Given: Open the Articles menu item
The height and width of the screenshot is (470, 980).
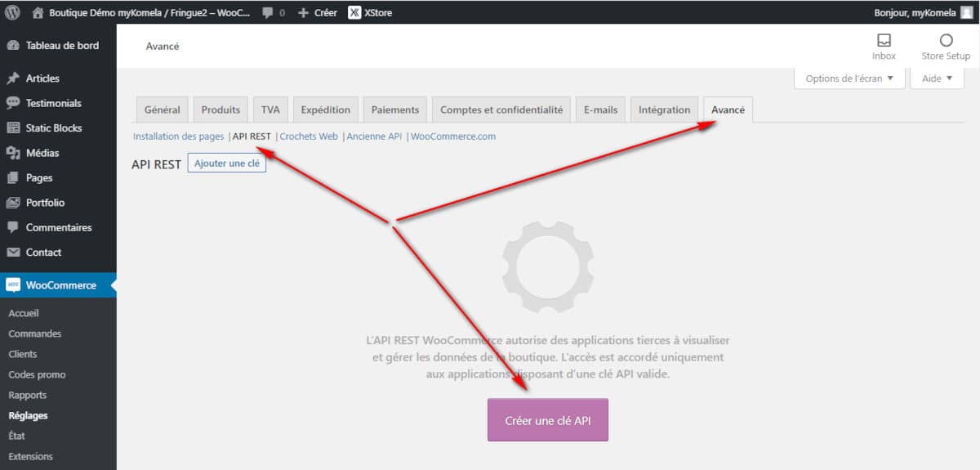Looking at the screenshot, I should [58, 78].
